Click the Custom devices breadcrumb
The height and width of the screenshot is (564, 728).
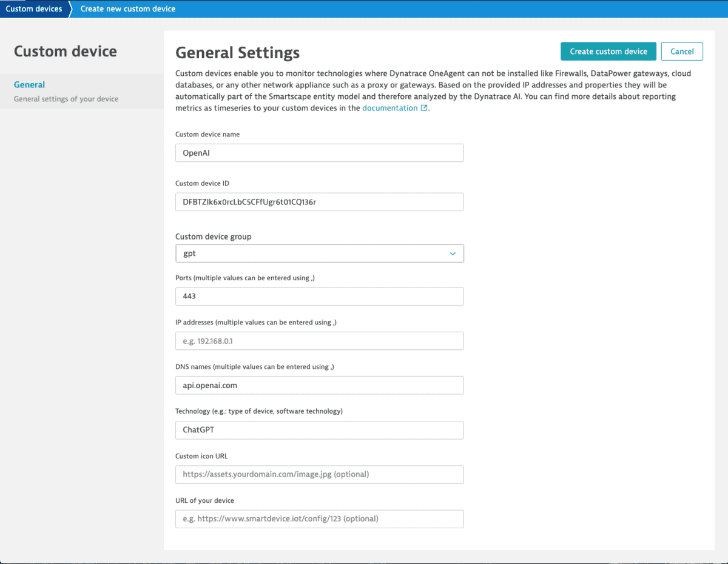(x=34, y=8)
